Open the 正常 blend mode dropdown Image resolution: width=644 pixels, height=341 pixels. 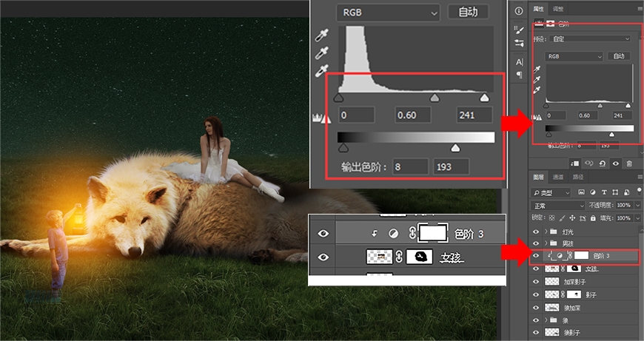557,206
